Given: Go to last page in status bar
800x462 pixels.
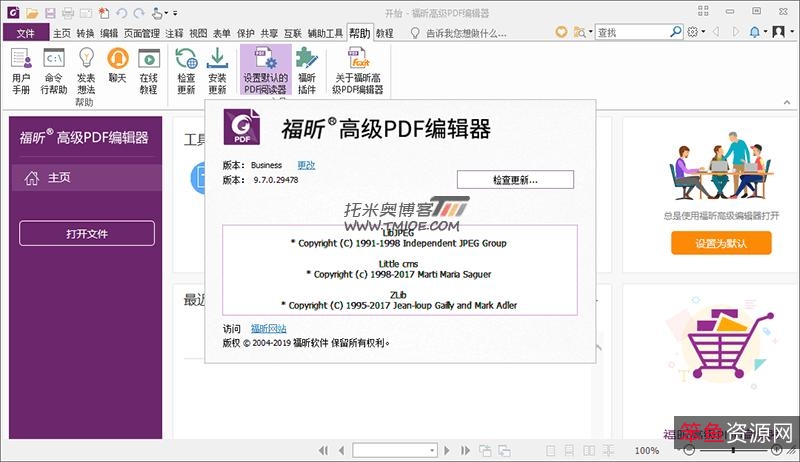Looking at the screenshot, I should pyautogui.click(x=465, y=450).
